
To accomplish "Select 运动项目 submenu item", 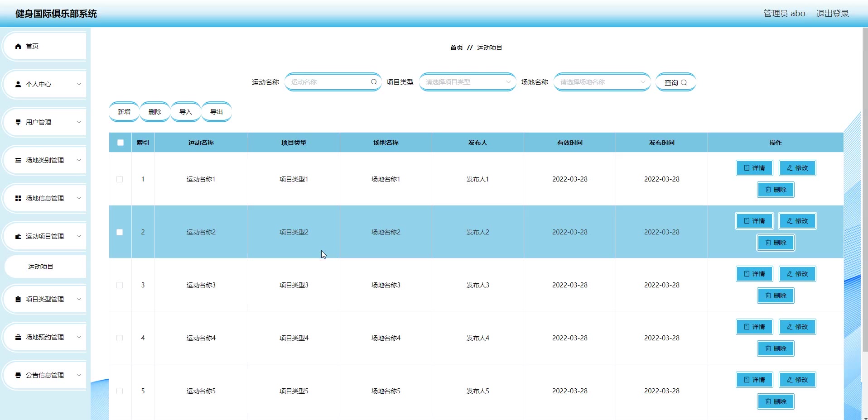I will (45, 267).
